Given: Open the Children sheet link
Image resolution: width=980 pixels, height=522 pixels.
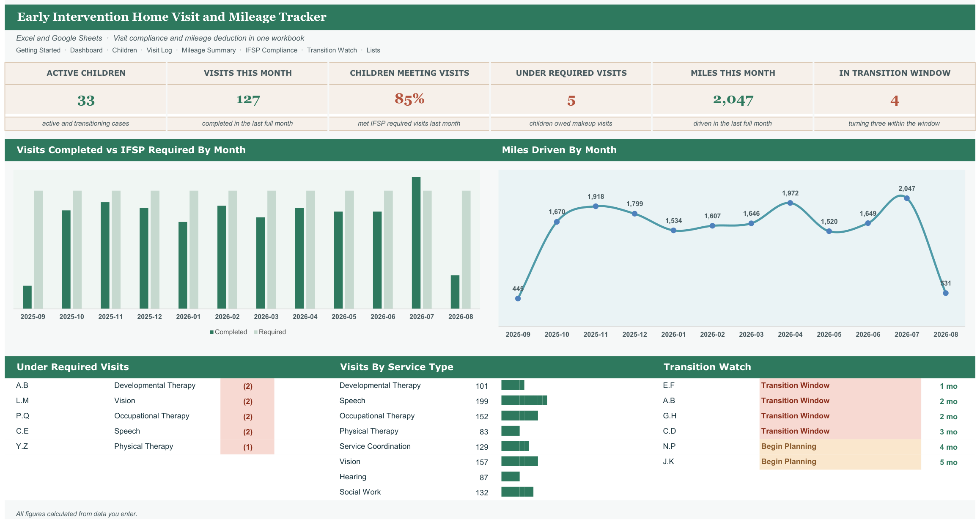Looking at the screenshot, I should [x=124, y=50].
